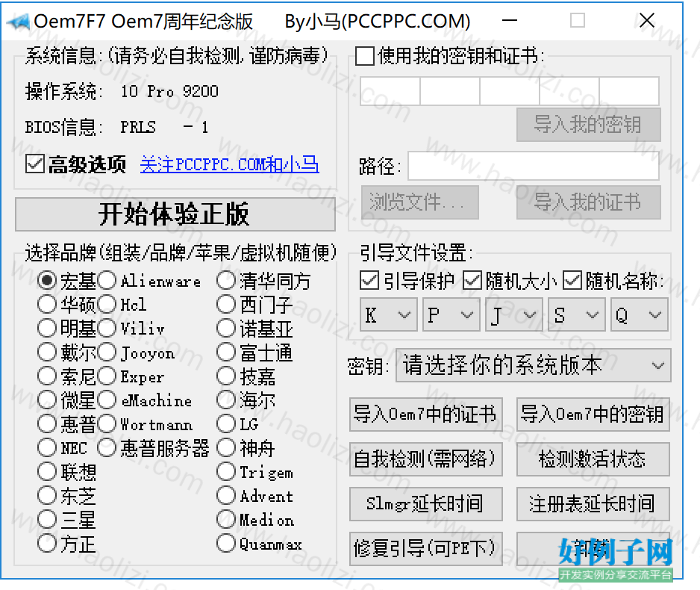Image resolution: width=700 pixels, height=590 pixels.
Task: Select the 惠普 brand radio button
Action: coord(47,424)
